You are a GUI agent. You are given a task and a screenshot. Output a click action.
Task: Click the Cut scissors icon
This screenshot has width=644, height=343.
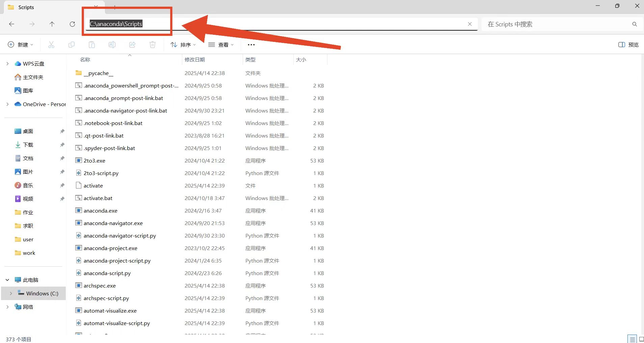(x=51, y=45)
